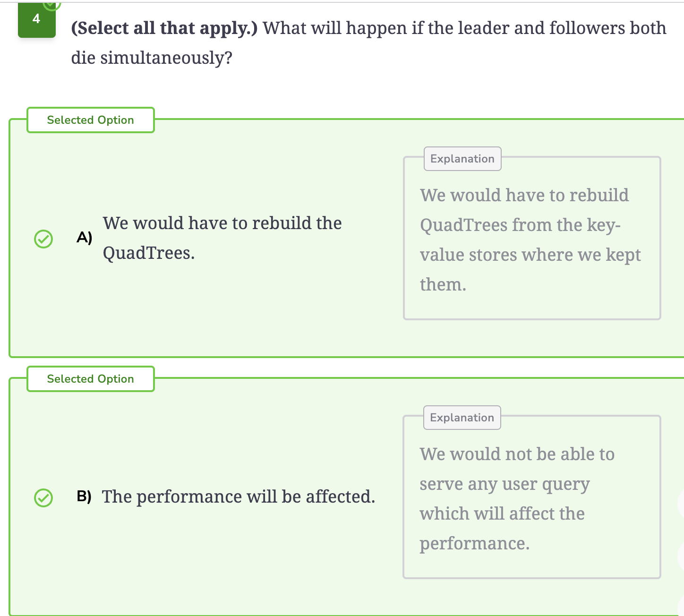Screen dimensions: 684x616
Task: Click the Selected Option tag above option A
Action: [91, 120]
